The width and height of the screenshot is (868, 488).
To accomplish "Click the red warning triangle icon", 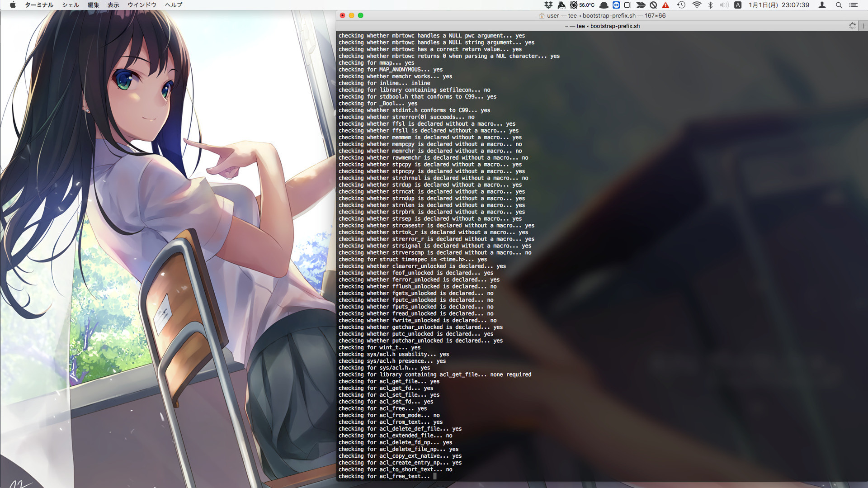I will [x=665, y=5].
